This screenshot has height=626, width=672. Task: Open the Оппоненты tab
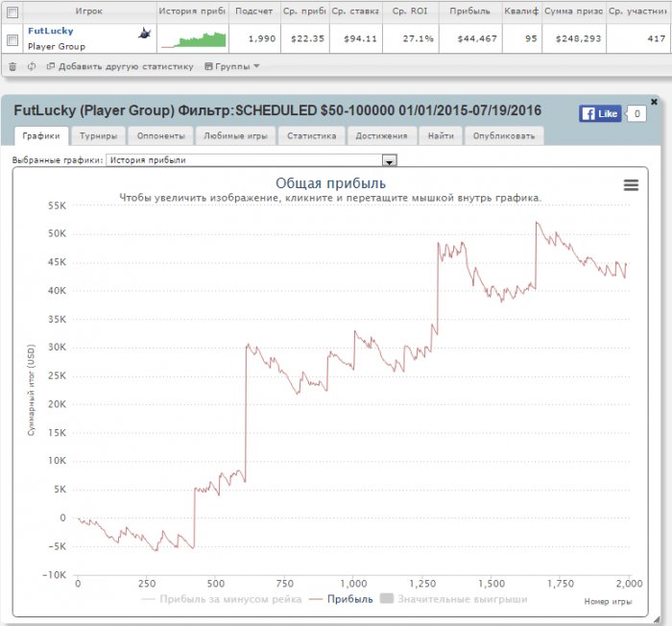point(160,136)
